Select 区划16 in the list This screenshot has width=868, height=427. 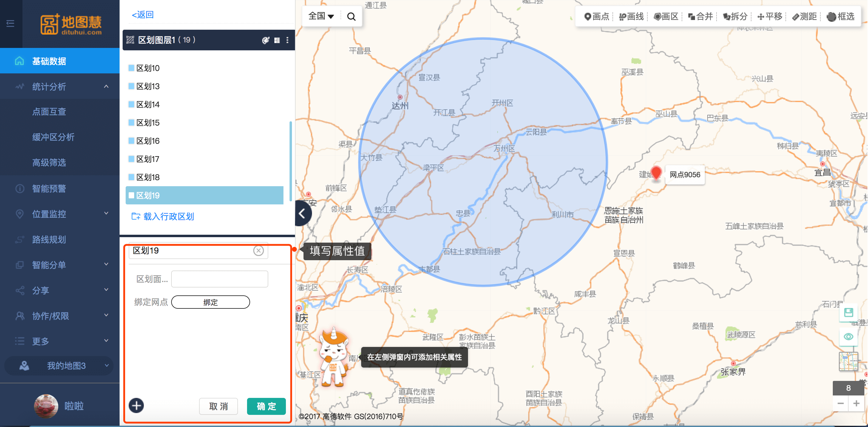click(205, 141)
